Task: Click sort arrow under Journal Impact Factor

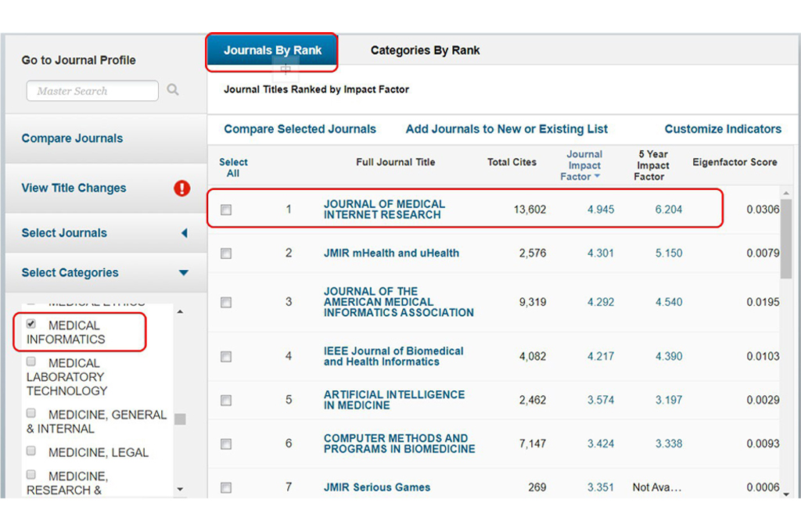Action: pyautogui.click(x=598, y=177)
